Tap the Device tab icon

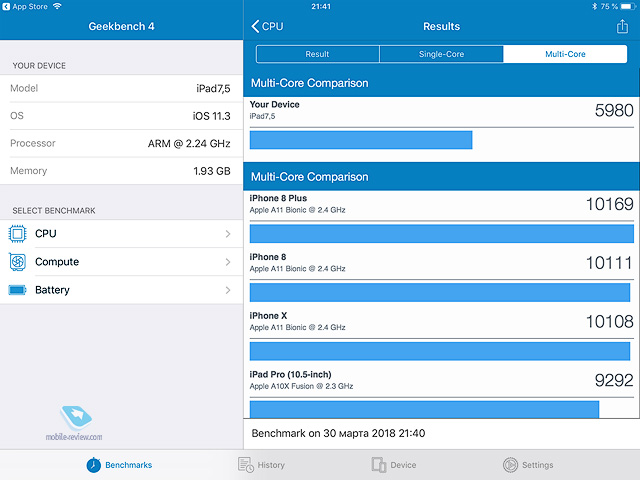coord(379,465)
